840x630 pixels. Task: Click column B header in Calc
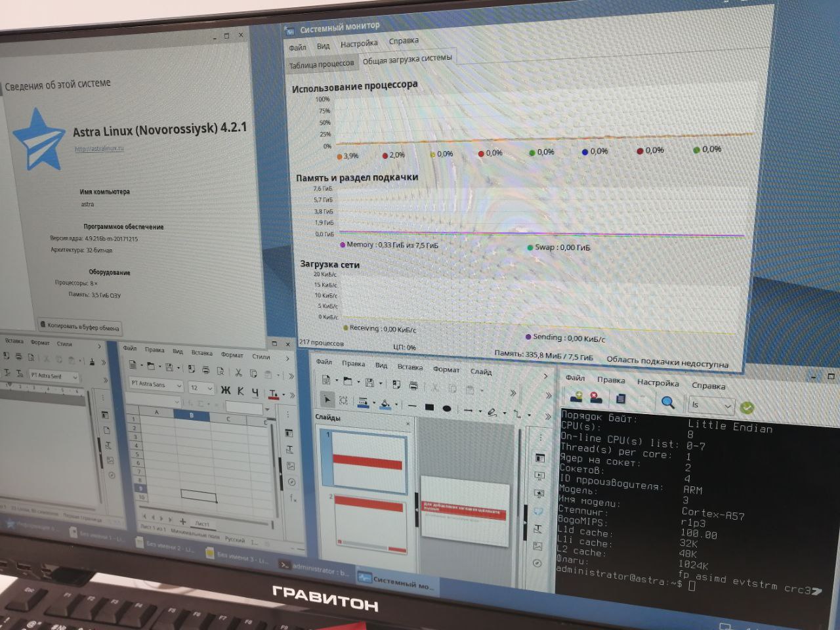pos(192,415)
